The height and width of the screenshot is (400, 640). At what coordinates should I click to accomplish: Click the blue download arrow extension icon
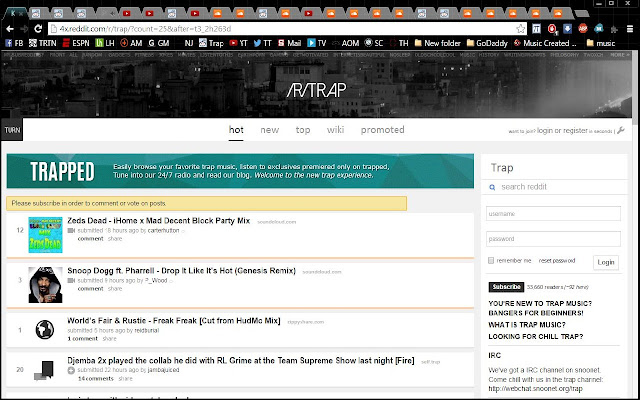pos(567,29)
